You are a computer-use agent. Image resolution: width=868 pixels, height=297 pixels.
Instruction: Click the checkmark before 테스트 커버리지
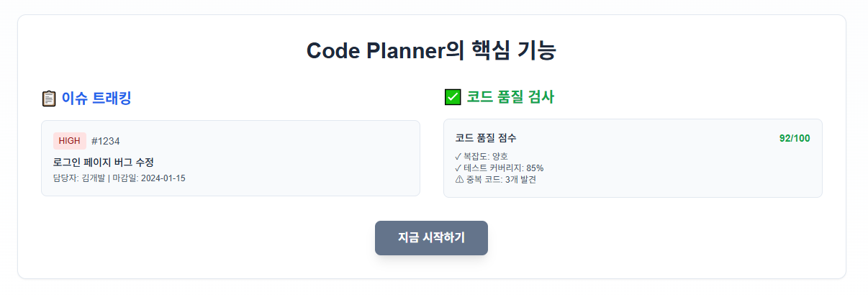(x=458, y=168)
